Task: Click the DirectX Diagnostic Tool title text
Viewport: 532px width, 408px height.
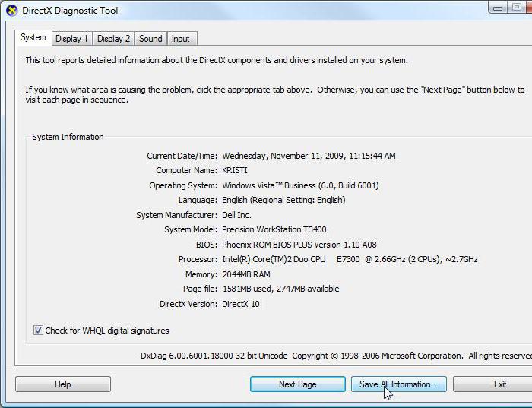Action: point(70,11)
